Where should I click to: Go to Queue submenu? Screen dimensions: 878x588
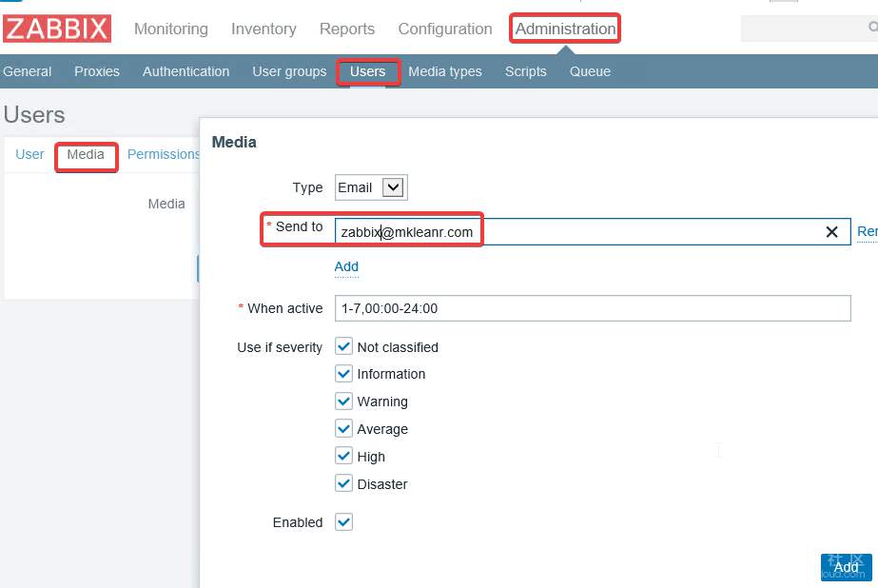pyautogui.click(x=590, y=71)
